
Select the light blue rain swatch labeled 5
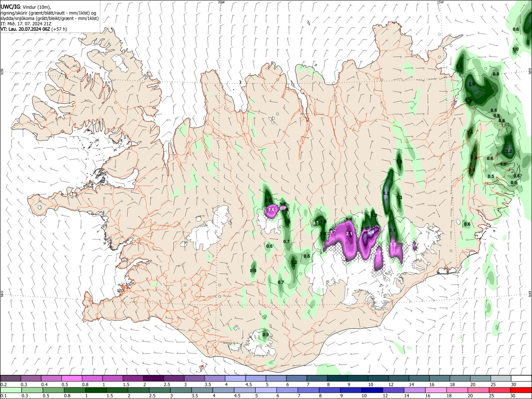pyautogui.click(x=266, y=390)
